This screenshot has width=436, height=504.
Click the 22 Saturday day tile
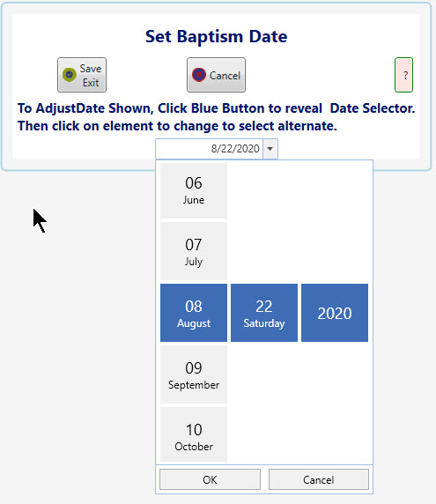click(264, 313)
